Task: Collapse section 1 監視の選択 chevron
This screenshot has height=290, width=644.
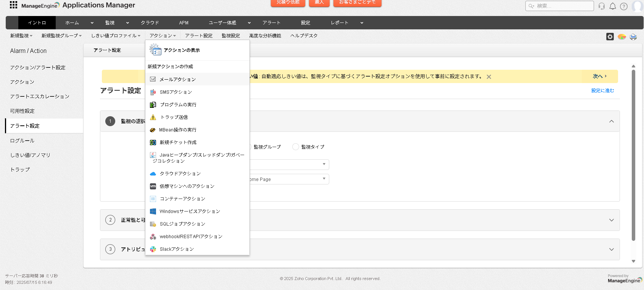Action: click(612, 121)
